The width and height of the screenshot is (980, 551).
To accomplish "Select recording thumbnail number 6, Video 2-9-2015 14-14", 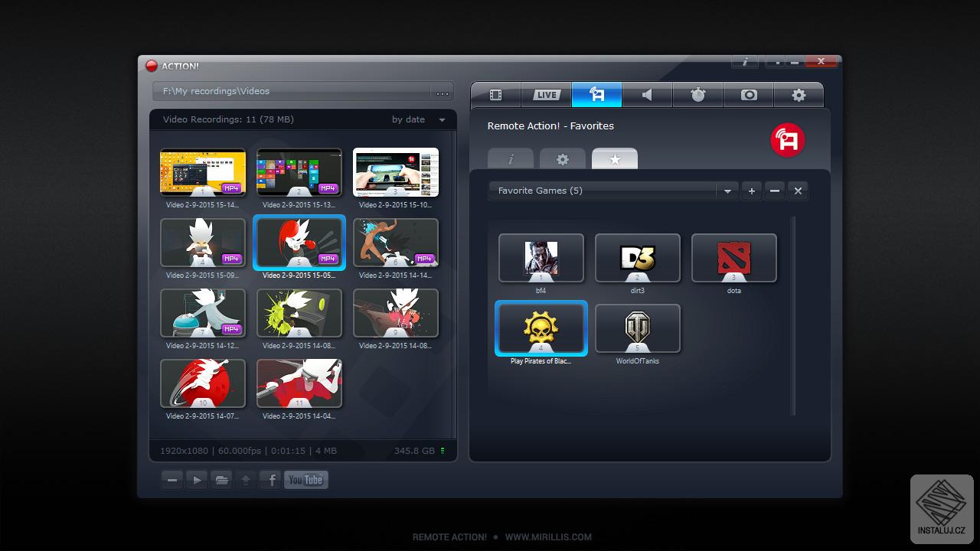I will tap(396, 243).
